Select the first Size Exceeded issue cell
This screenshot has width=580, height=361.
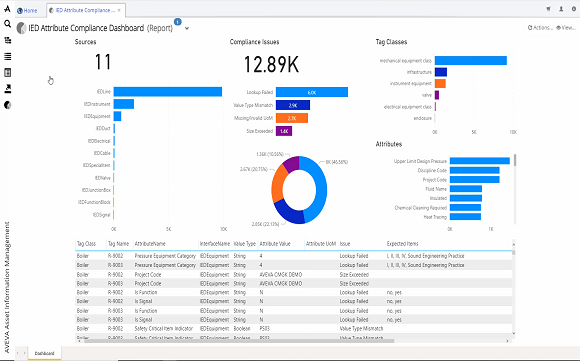pyautogui.click(x=354, y=275)
